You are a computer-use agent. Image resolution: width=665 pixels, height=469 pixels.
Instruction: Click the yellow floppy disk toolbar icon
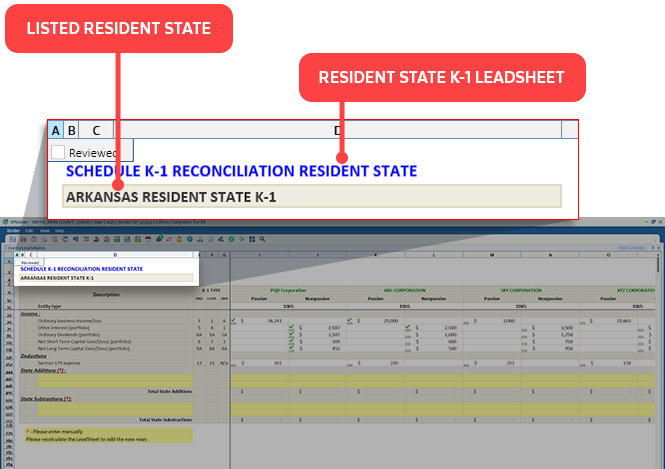[x=138, y=239]
